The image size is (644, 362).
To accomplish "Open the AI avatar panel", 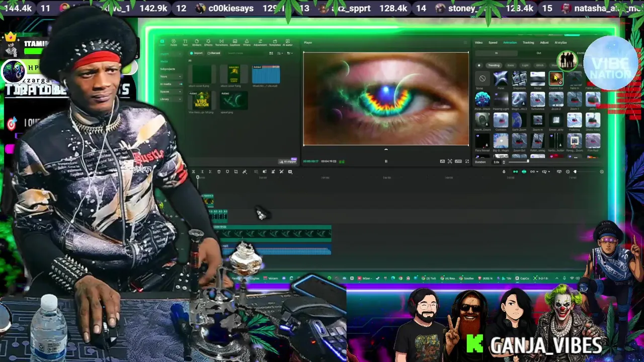I will (288, 43).
